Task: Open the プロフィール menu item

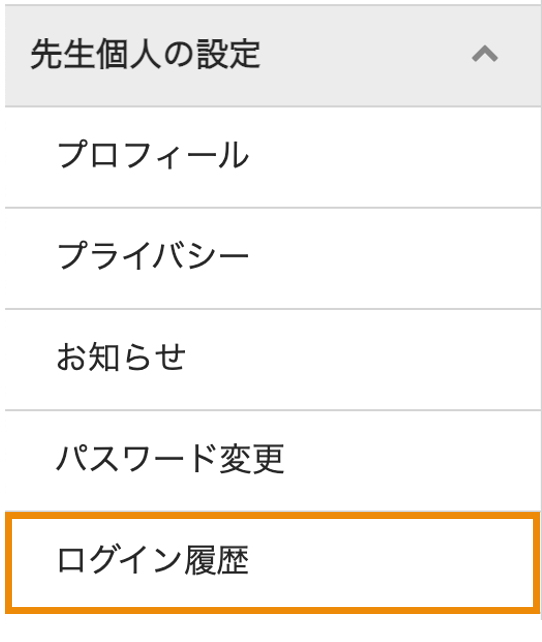Action: click(x=273, y=157)
